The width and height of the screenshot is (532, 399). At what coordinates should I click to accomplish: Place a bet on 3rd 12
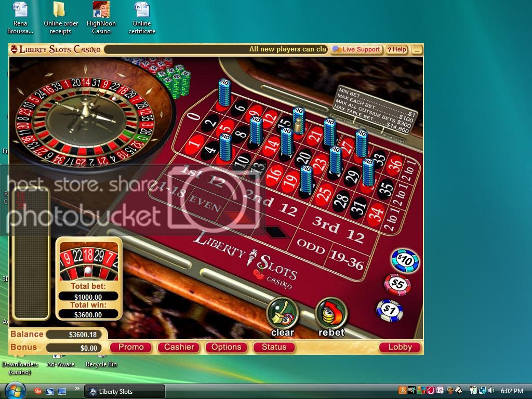(339, 229)
